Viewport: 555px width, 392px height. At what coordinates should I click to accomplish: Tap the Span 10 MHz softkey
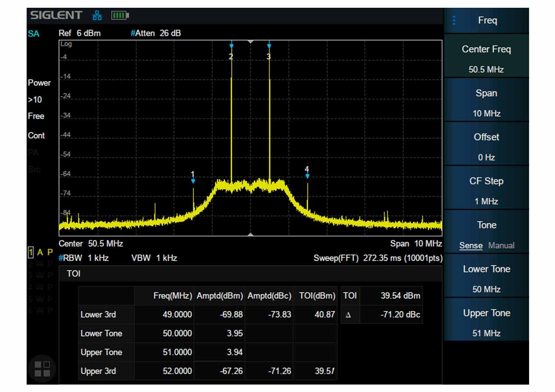coord(487,100)
